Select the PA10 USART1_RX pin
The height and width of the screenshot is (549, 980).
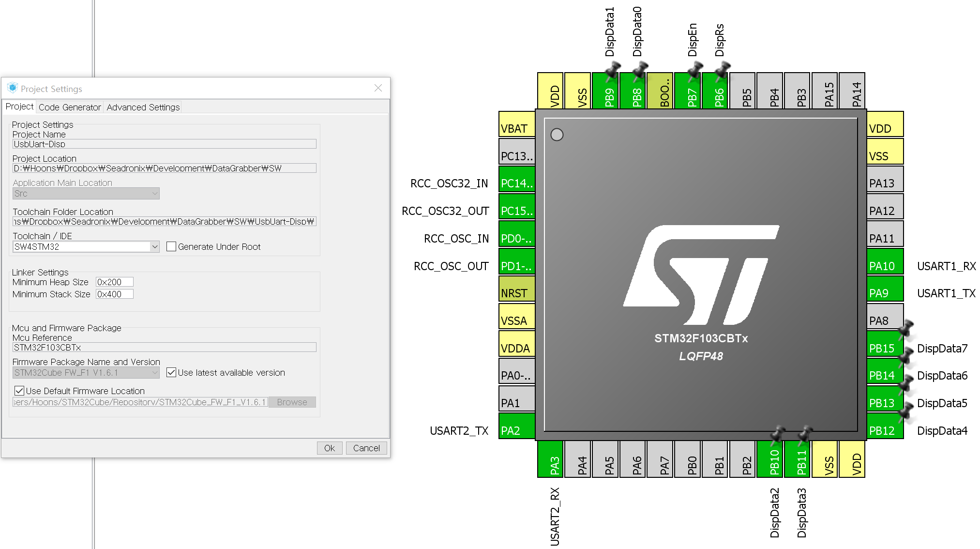click(x=885, y=261)
